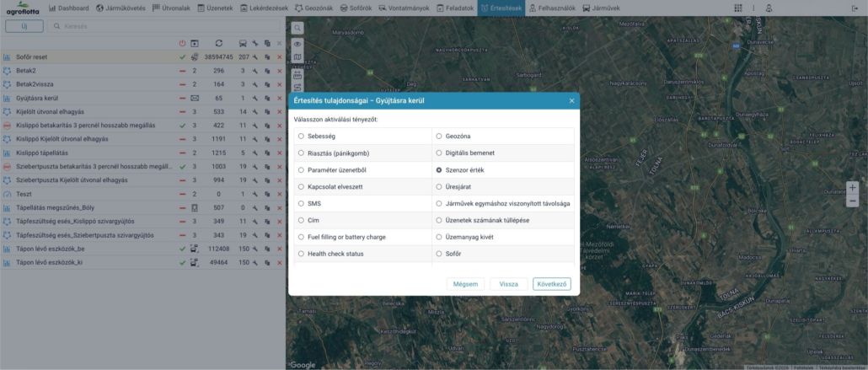Open the map layers icon on the map toolbar

pyautogui.click(x=297, y=57)
